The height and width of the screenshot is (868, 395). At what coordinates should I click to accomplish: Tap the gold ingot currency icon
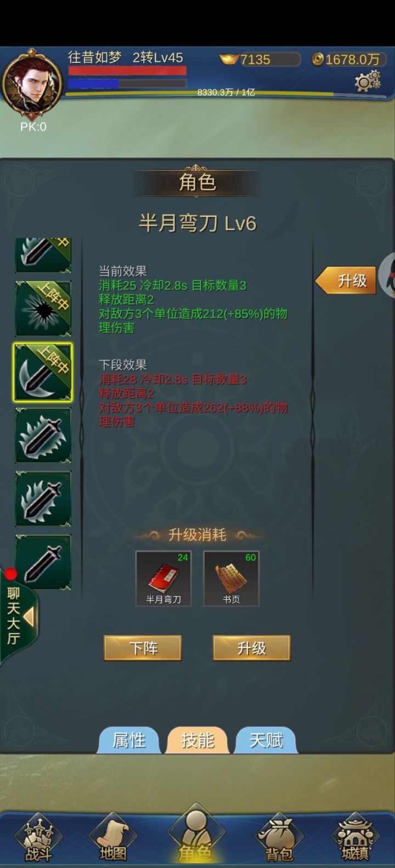pyautogui.click(x=229, y=59)
